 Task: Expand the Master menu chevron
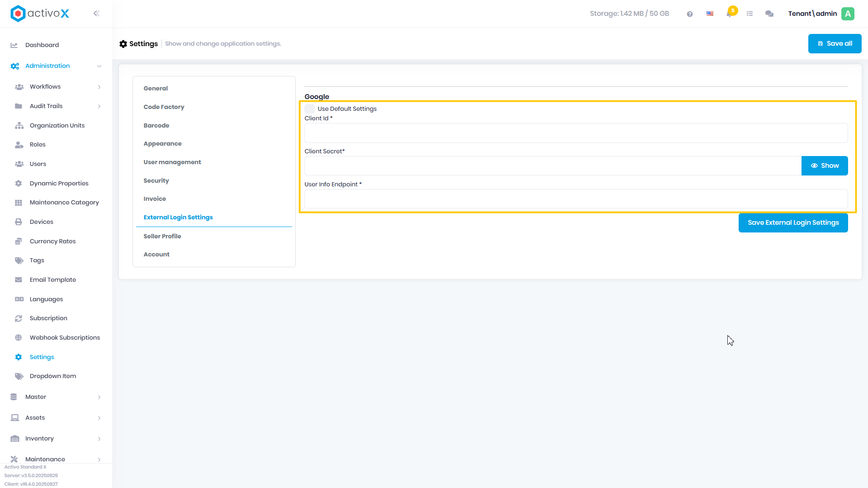(x=99, y=397)
